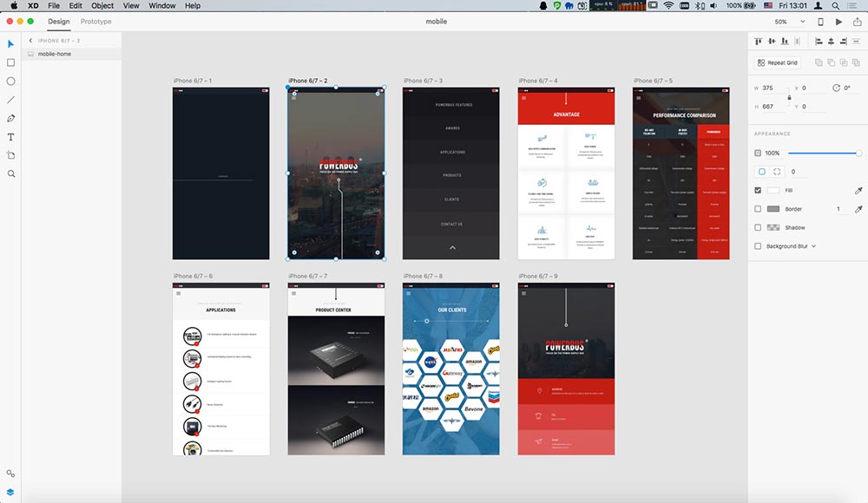This screenshot has width=868, height=503.
Task: Select the Pen tool
Action: [10, 119]
